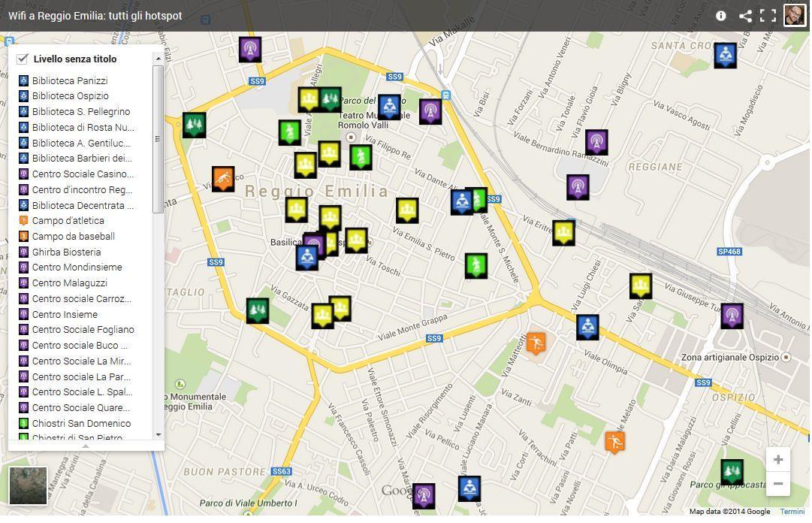
Task: Click library marker near Santa Croce
Action: [x=725, y=55]
